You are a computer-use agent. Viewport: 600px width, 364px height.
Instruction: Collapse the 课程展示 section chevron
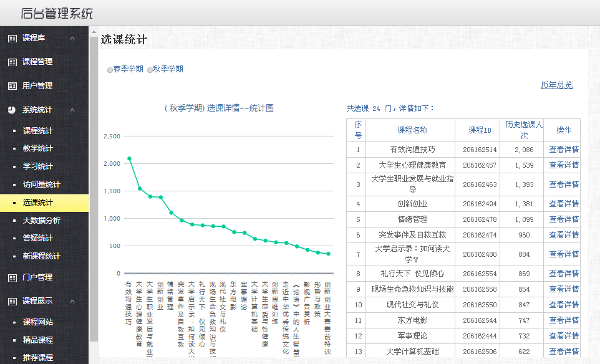72,301
